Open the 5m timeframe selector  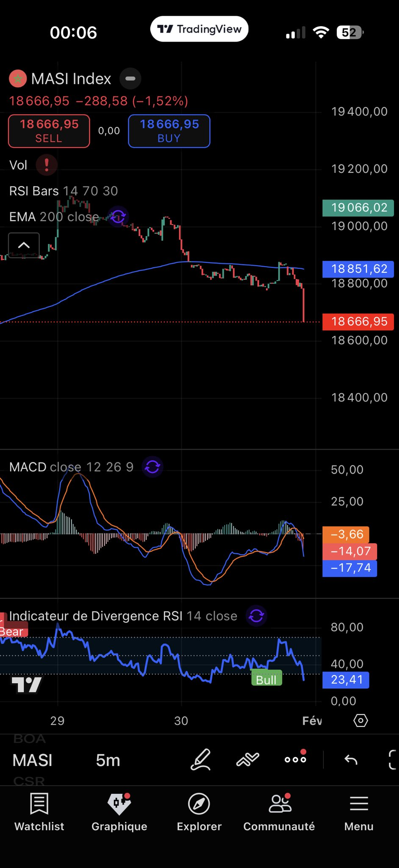(x=108, y=760)
